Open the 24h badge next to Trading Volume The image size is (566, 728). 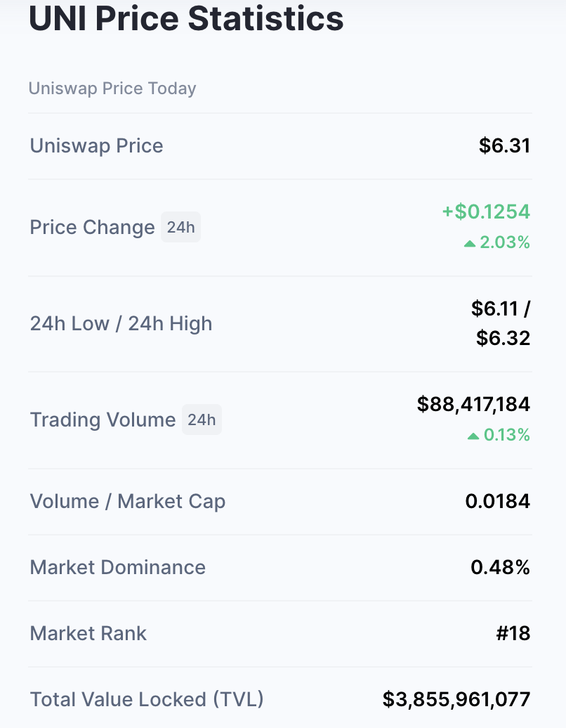202,420
